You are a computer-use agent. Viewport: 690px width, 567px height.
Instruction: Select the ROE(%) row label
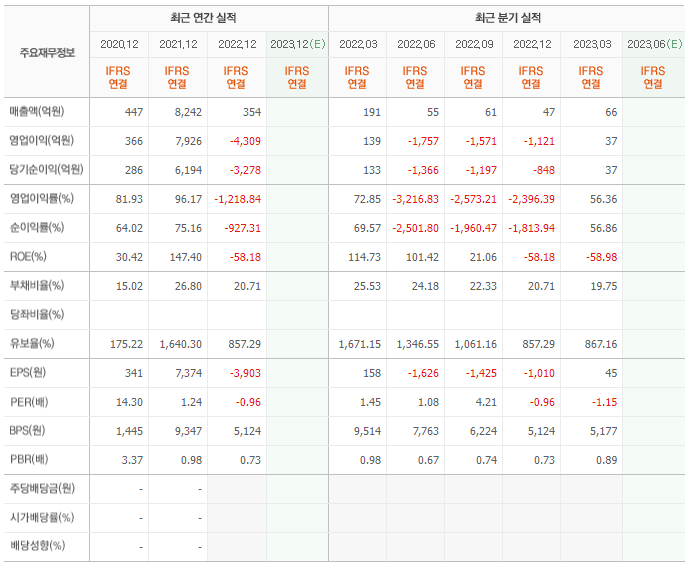(x=28, y=257)
